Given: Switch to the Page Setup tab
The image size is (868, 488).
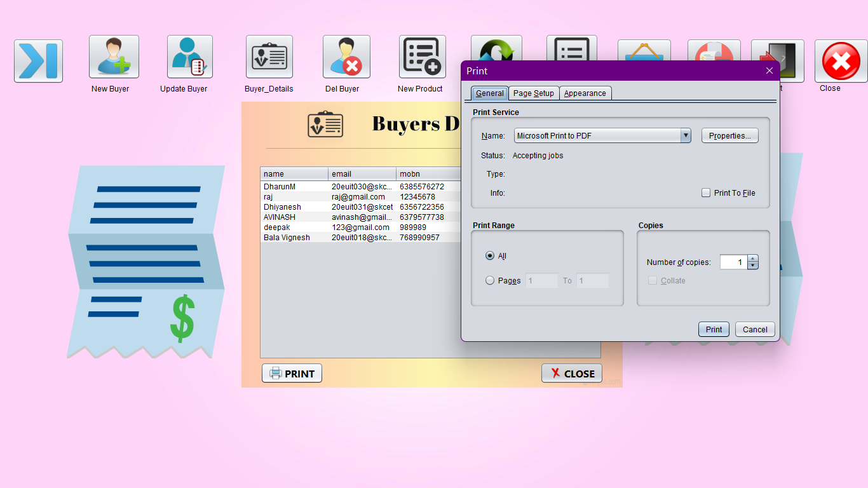Looking at the screenshot, I should coord(534,93).
